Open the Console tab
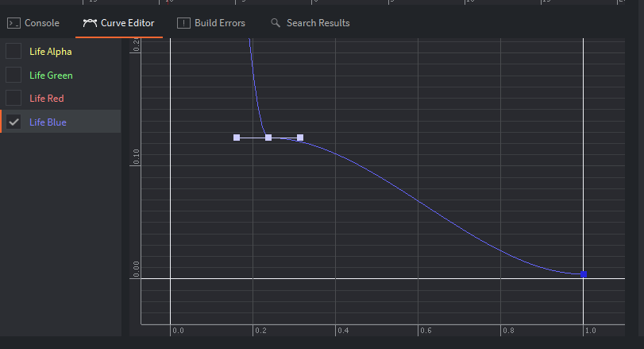Viewport: 644px width, 349px height. tap(33, 23)
